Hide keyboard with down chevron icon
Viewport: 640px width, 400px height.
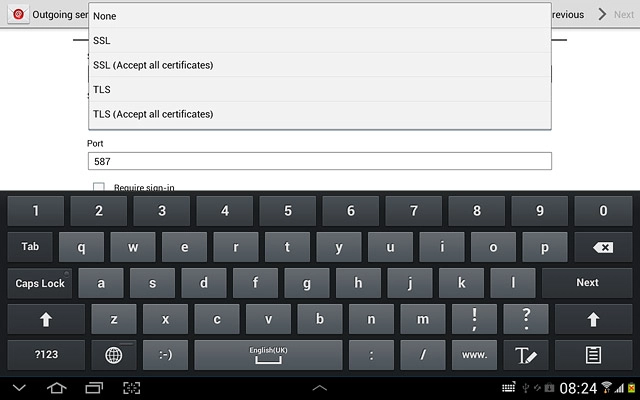[19, 388]
